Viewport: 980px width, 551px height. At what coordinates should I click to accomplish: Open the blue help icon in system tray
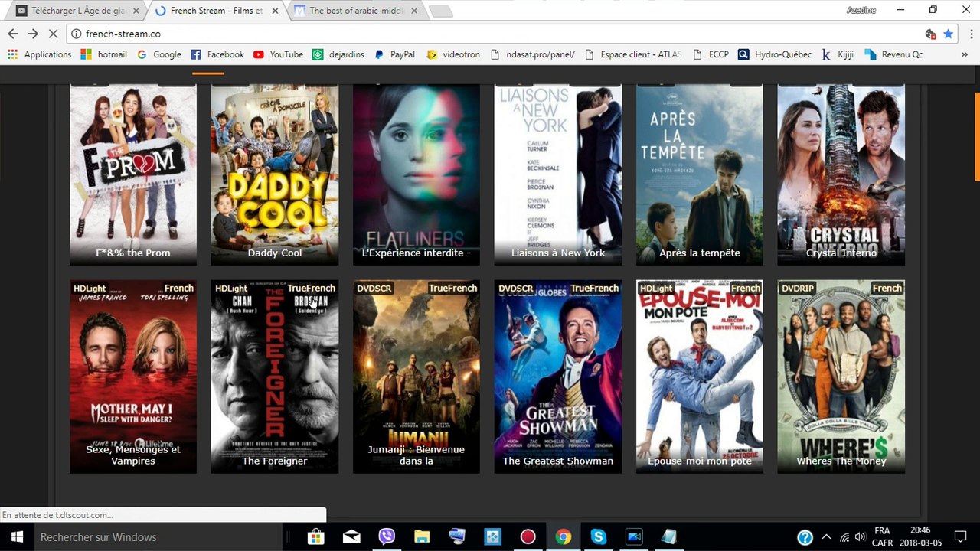point(805,537)
